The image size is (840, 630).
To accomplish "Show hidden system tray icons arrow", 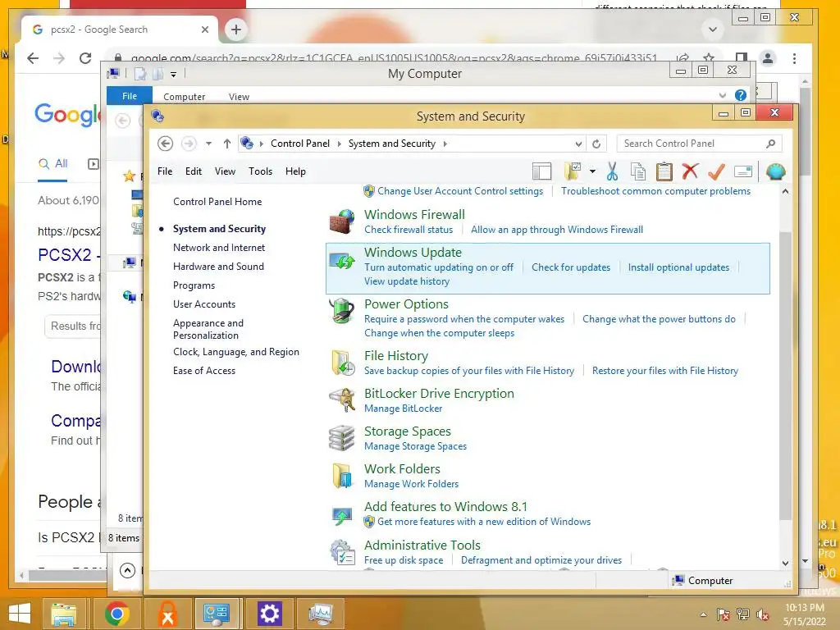I will pyautogui.click(x=703, y=614).
